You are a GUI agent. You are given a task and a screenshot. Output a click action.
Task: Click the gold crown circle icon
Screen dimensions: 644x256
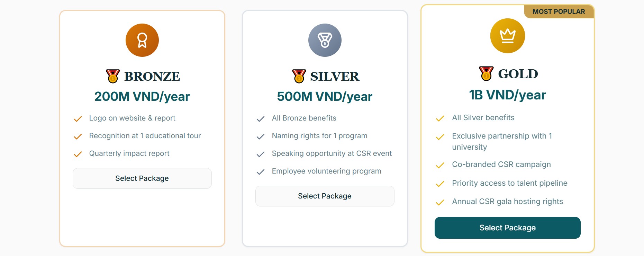[x=507, y=36]
